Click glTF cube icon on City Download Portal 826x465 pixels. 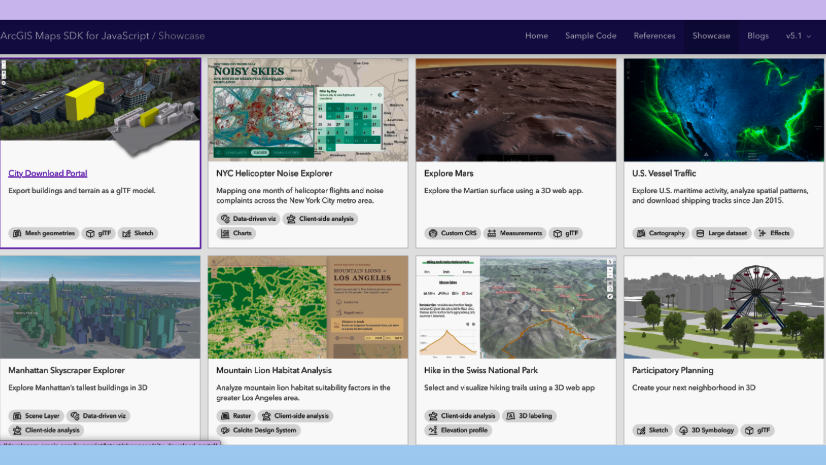tap(90, 233)
